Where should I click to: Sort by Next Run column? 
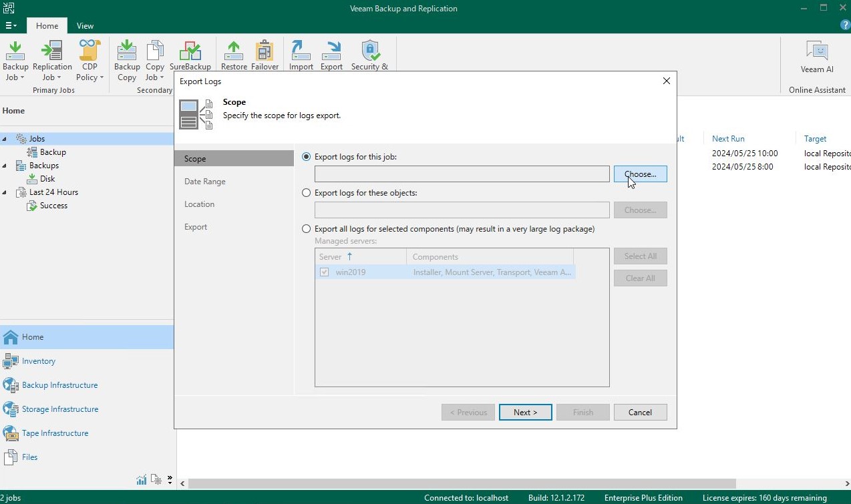[728, 139]
